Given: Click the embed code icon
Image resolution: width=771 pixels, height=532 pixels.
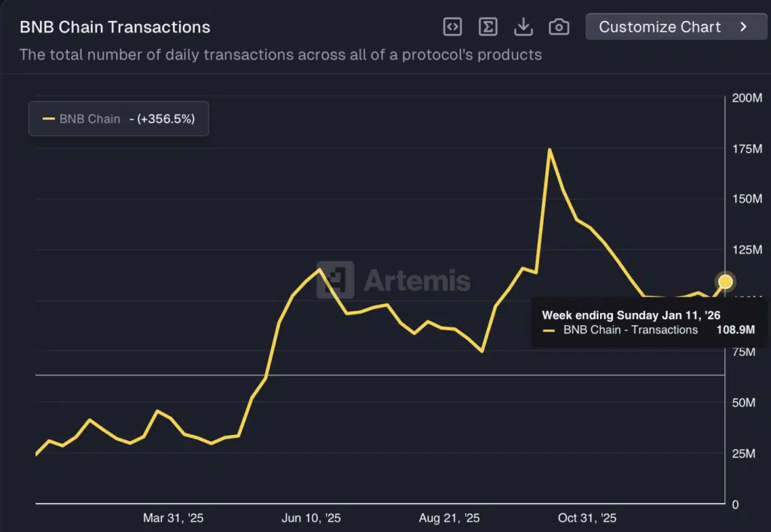Looking at the screenshot, I should (452, 27).
